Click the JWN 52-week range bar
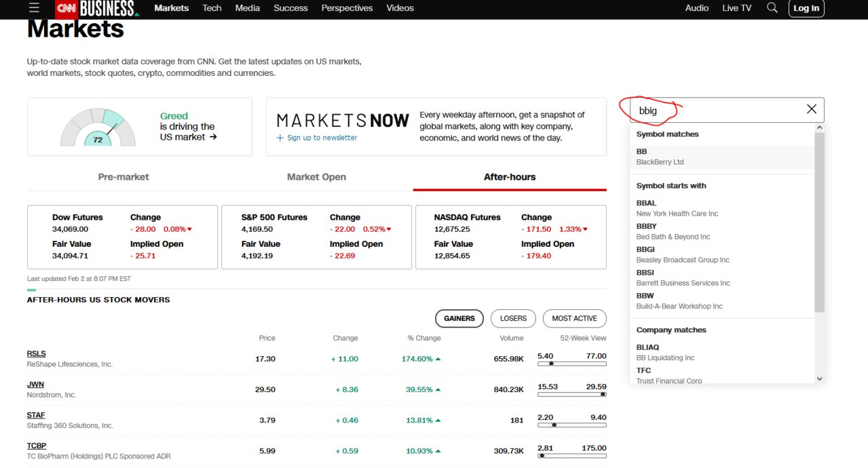868x468 pixels. coord(572,394)
